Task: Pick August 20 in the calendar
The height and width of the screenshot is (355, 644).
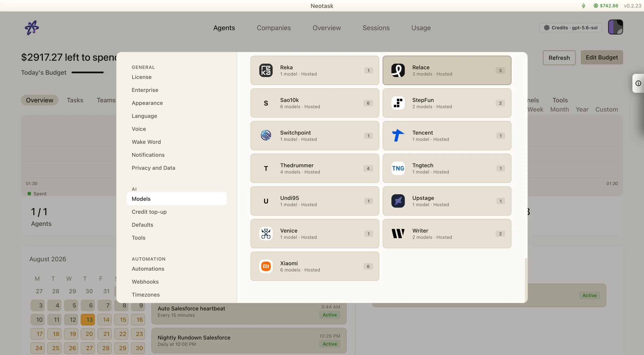Action: pos(88,334)
